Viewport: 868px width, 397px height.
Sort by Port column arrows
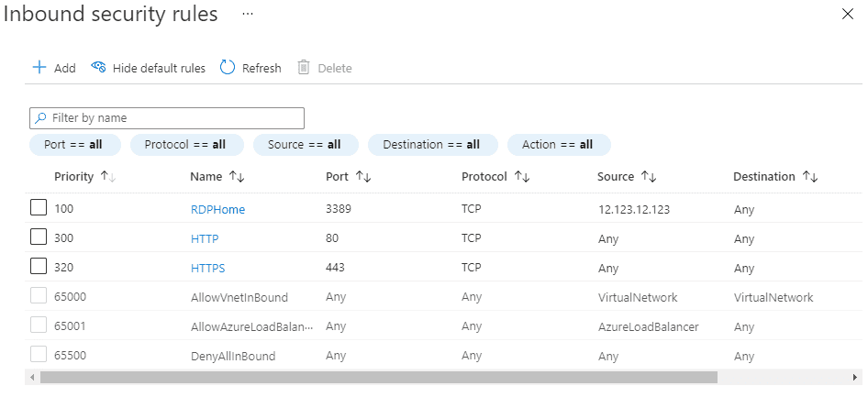pos(363,177)
